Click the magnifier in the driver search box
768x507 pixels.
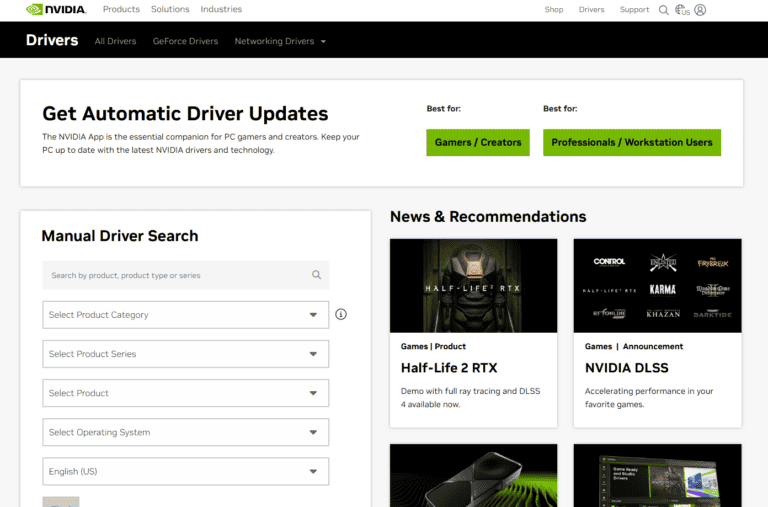tap(316, 275)
